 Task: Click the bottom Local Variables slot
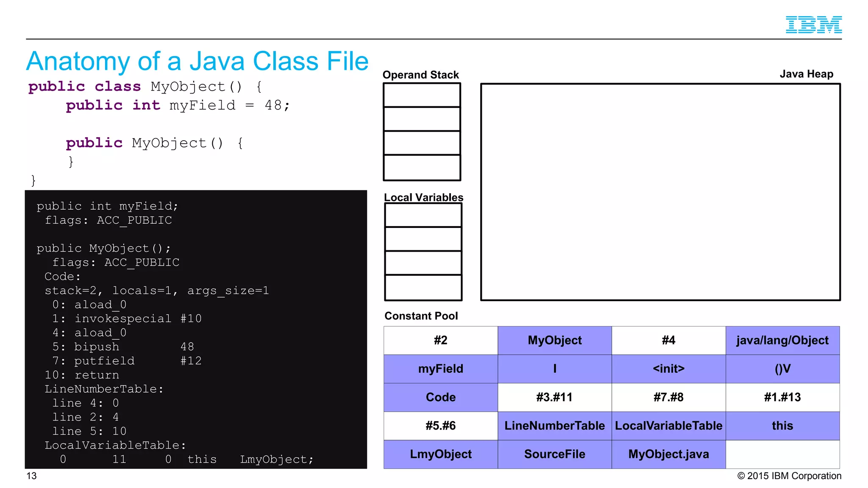(423, 288)
